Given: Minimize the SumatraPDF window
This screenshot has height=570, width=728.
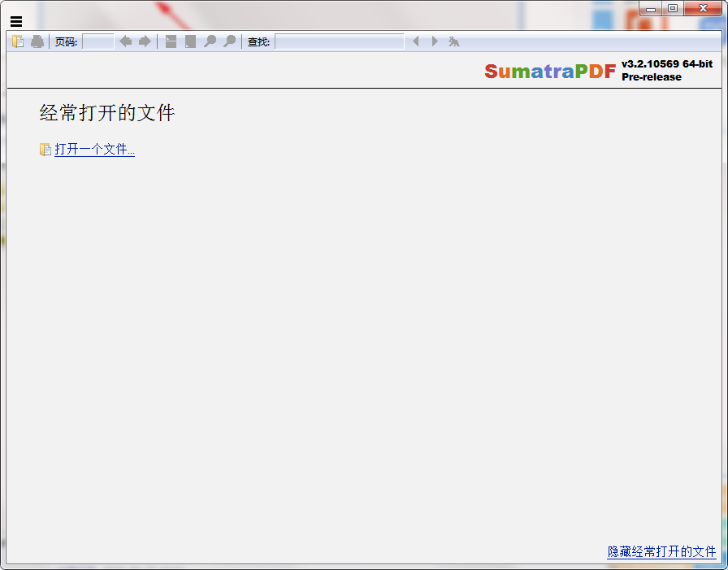Looking at the screenshot, I should pyautogui.click(x=651, y=8).
